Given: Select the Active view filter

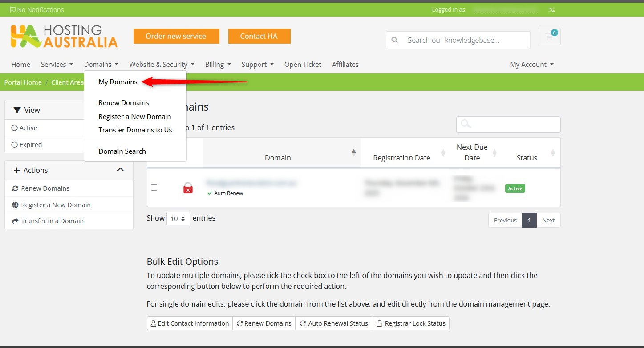Looking at the screenshot, I should pyautogui.click(x=15, y=128).
